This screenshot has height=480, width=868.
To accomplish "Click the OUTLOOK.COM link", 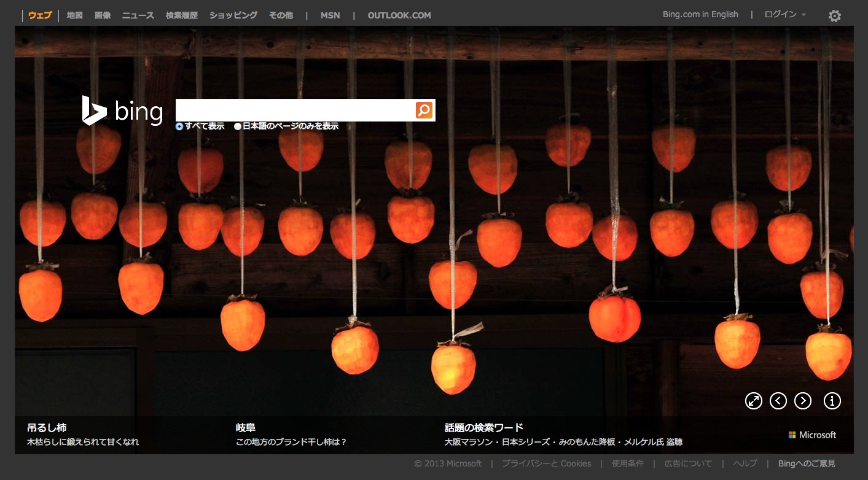I will [x=399, y=15].
